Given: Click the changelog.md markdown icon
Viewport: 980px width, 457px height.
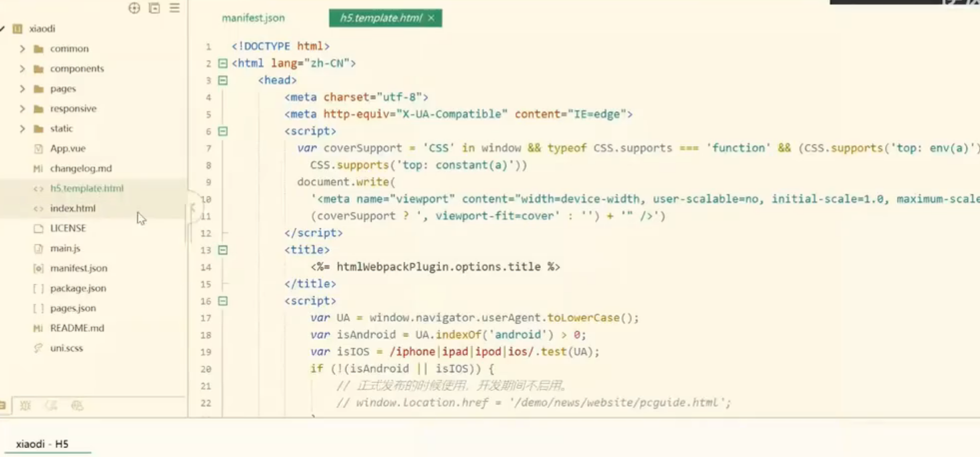Looking at the screenshot, I should pyautogui.click(x=38, y=168).
